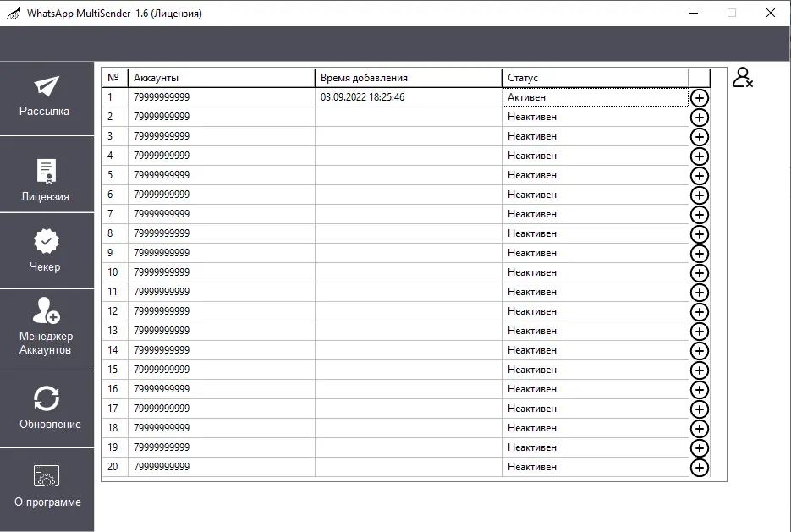The width and height of the screenshot is (791, 532).
Task: Select the Активен status cell
Action: (x=596, y=97)
